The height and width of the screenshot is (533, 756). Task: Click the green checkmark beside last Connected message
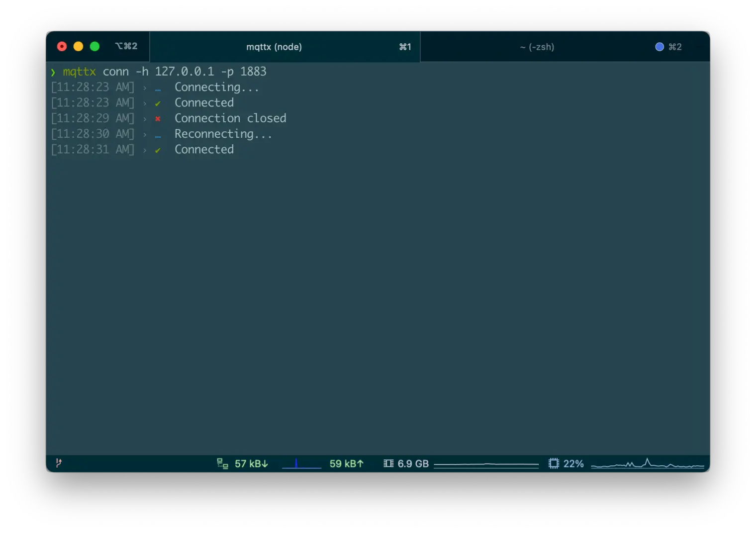click(158, 150)
